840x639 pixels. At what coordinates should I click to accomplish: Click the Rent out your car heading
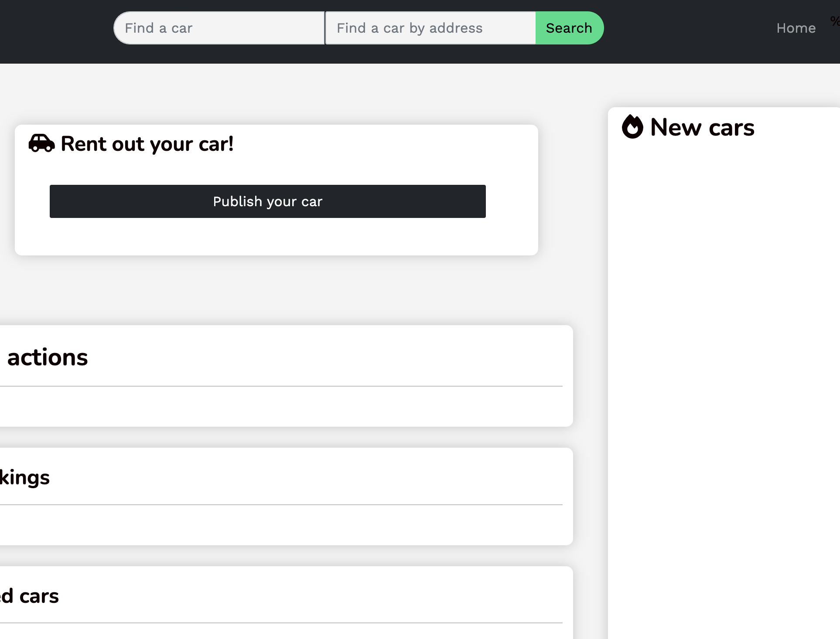tap(147, 143)
